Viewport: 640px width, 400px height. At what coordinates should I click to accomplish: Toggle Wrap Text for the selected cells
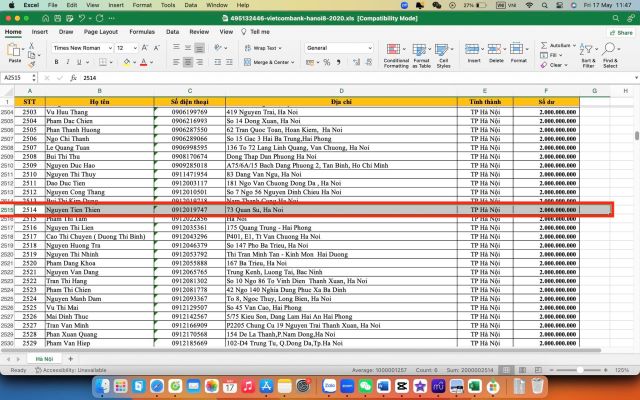coord(263,47)
